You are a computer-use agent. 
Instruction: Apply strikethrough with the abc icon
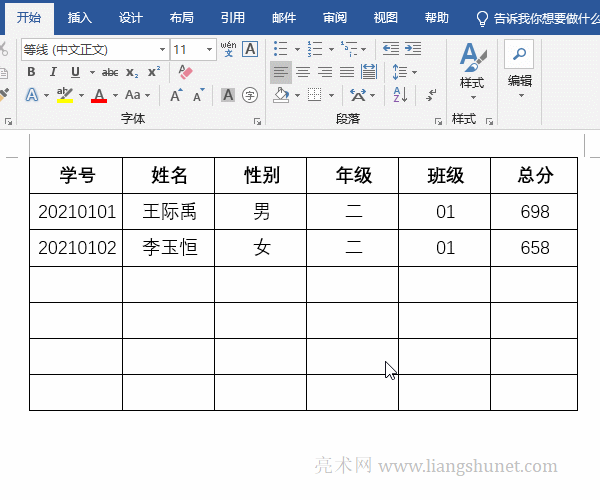[x=110, y=72]
